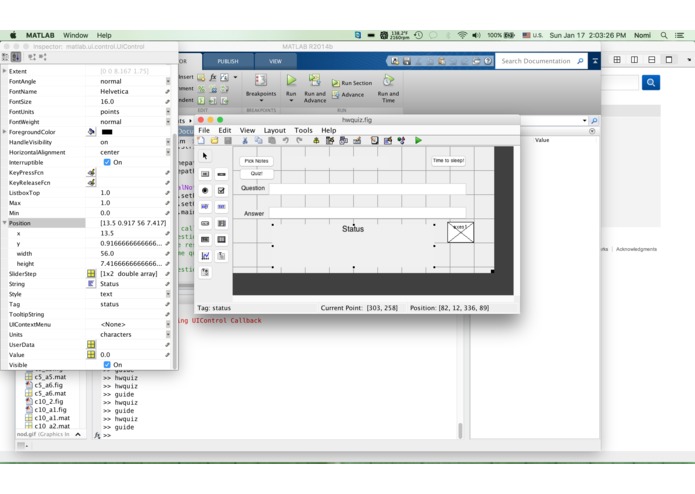This screenshot has height=494, width=695.
Task: Click the KeyPressFcn callback icon
Action: (91, 172)
